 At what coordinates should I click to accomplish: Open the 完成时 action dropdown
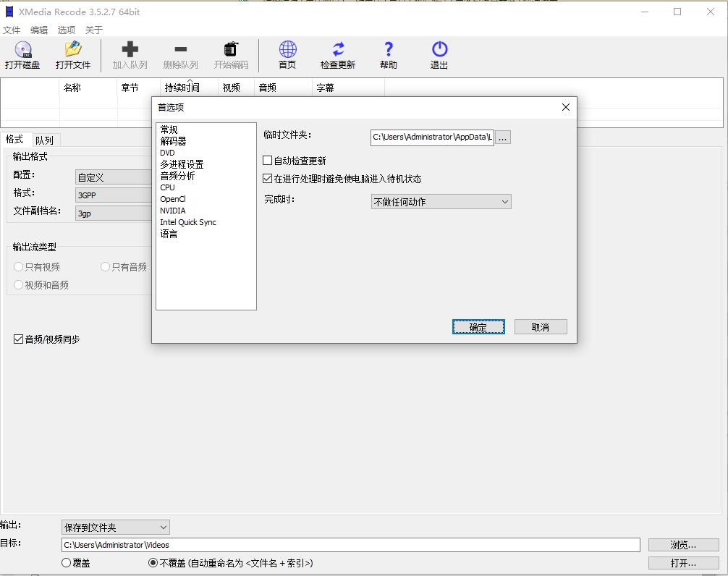[x=441, y=201]
